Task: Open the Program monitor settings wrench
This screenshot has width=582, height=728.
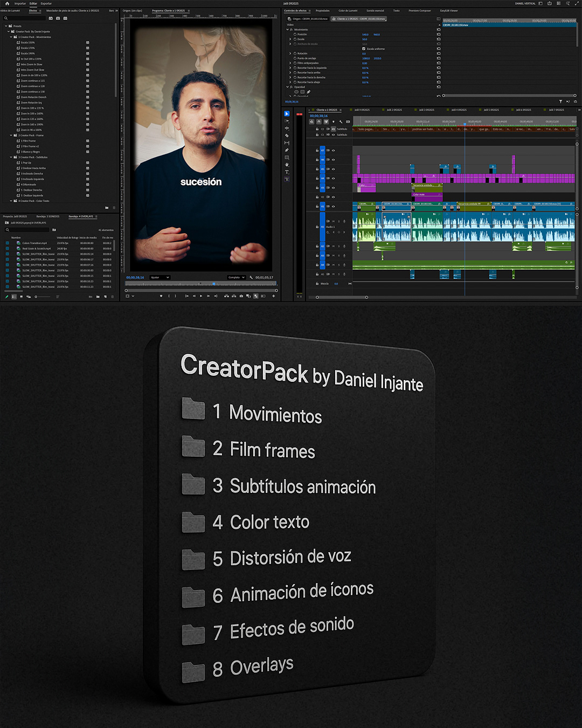Action: tap(251, 277)
